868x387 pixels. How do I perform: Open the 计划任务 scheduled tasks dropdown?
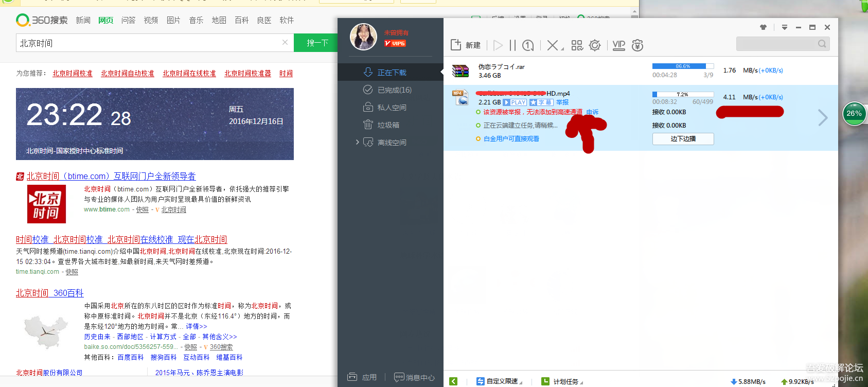[562, 381]
